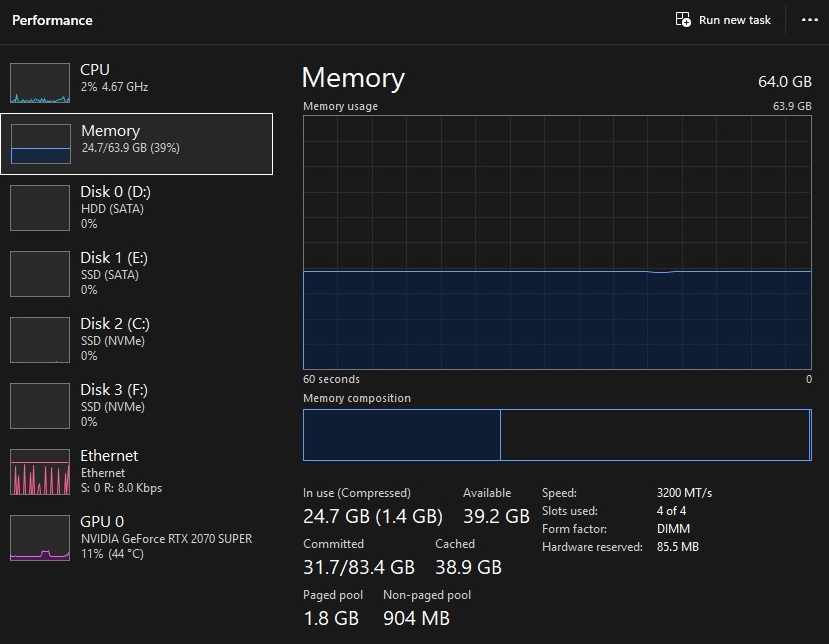Click the Slots used: label

coord(570,511)
